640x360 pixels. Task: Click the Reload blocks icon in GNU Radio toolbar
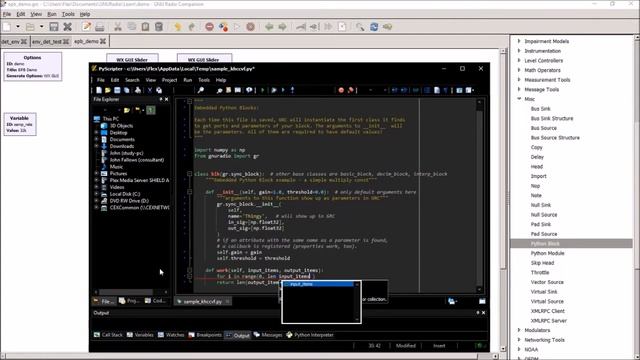[x=373, y=27]
